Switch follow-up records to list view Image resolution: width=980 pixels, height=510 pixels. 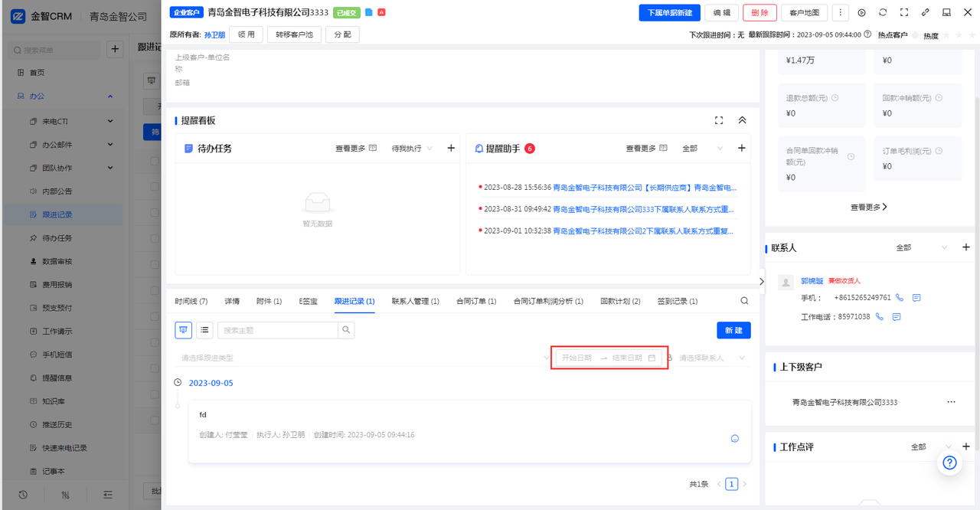point(204,330)
